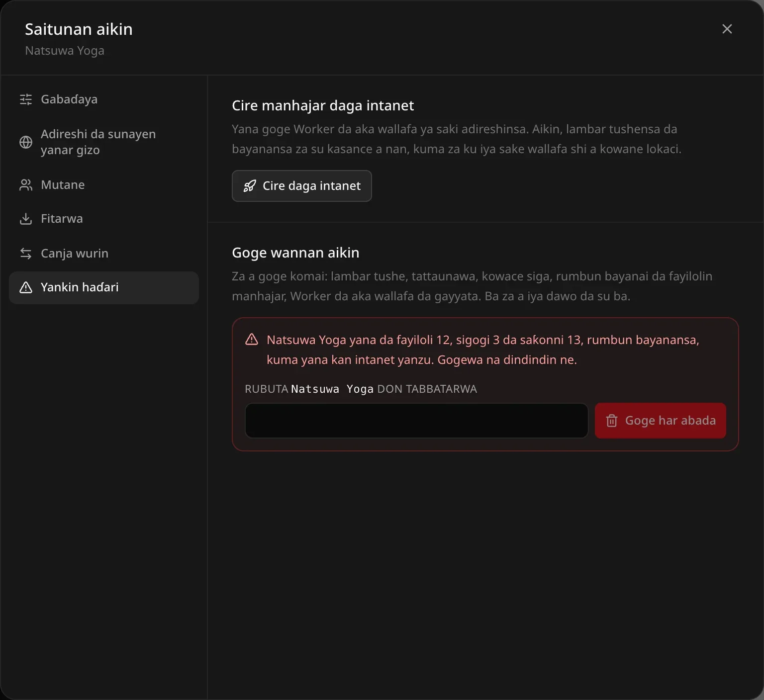Viewport: 764px width, 700px height.
Task: Click the Cire manhajar daga intanet heading
Action: click(x=323, y=105)
